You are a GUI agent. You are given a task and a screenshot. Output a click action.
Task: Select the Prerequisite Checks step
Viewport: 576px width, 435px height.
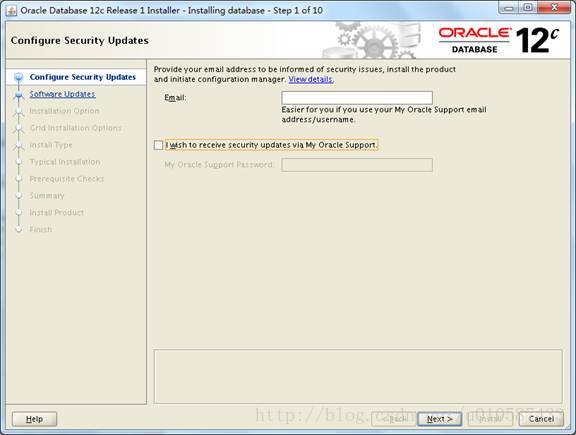pos(66,179)
